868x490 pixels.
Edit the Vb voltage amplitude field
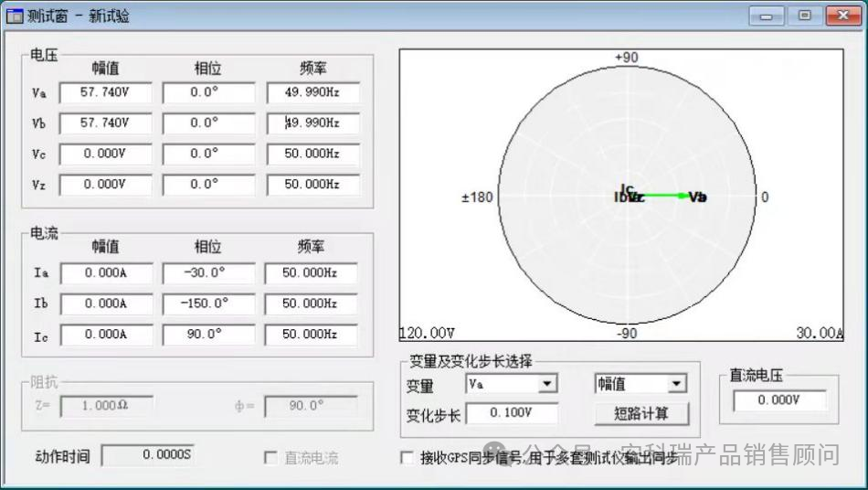[x=105, y=122]
